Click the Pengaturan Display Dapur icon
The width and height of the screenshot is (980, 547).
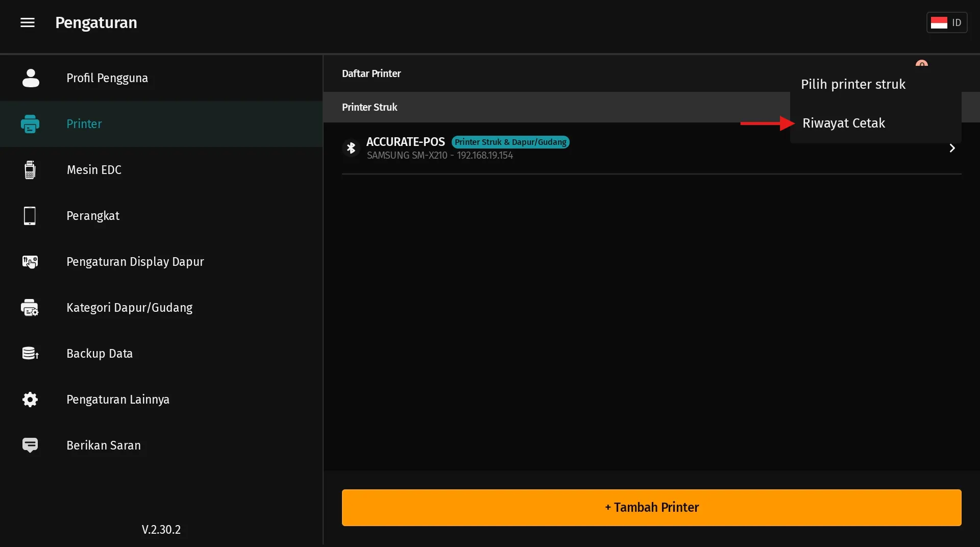tap(30, 262)
